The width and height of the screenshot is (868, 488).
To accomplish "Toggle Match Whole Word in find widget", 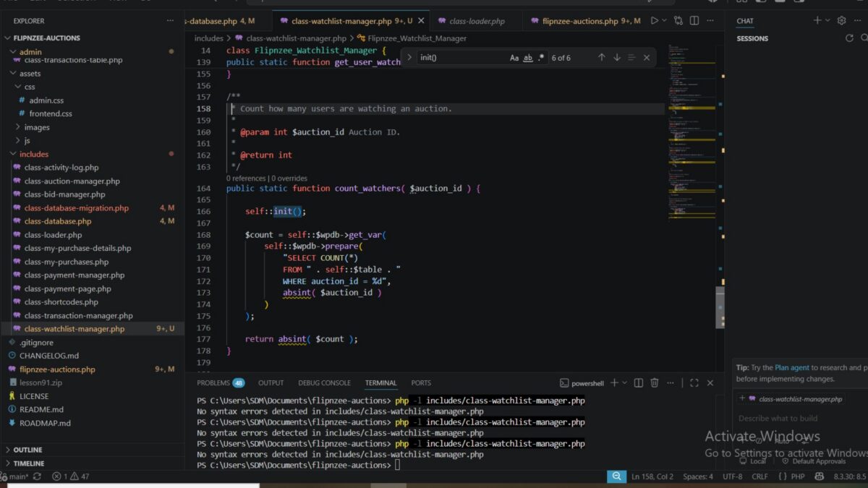I will 528,58.
